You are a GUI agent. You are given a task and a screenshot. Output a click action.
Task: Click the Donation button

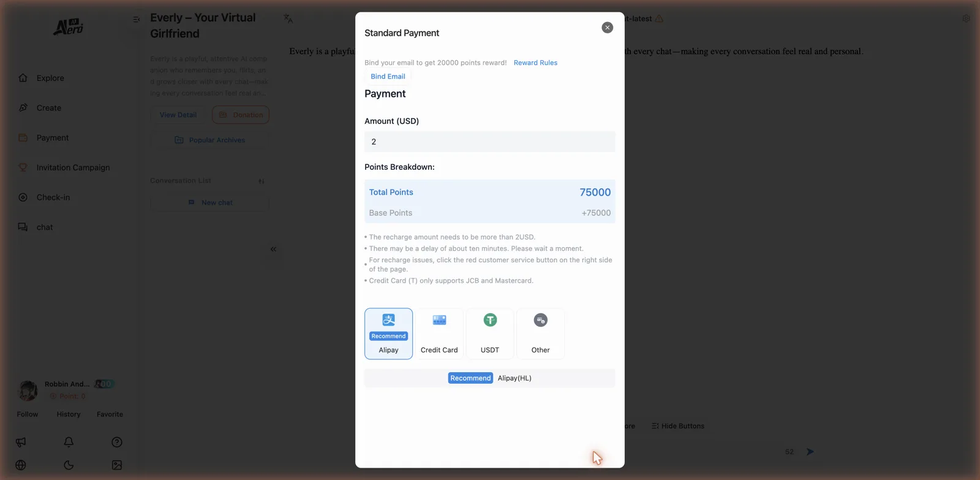click(x=241, y=115)
